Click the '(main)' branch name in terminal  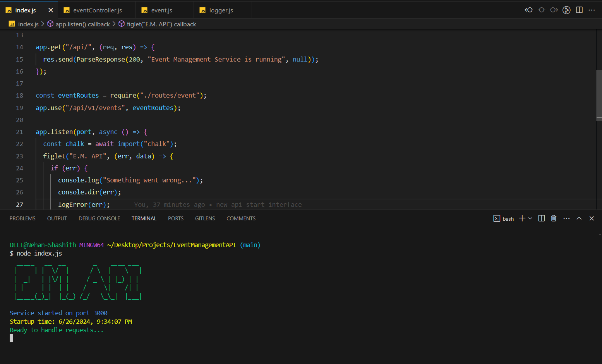(250, 245)
